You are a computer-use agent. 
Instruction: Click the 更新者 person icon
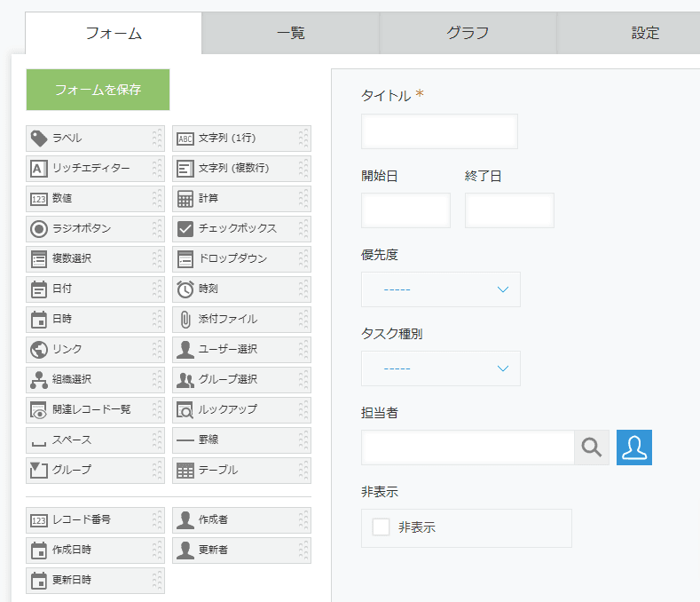click(x=185, y=551)
